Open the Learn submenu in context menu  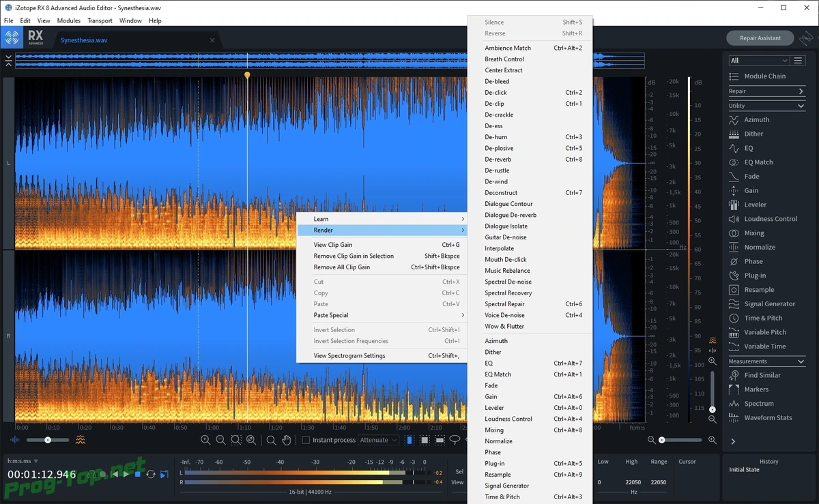click(x=382, y=219)
